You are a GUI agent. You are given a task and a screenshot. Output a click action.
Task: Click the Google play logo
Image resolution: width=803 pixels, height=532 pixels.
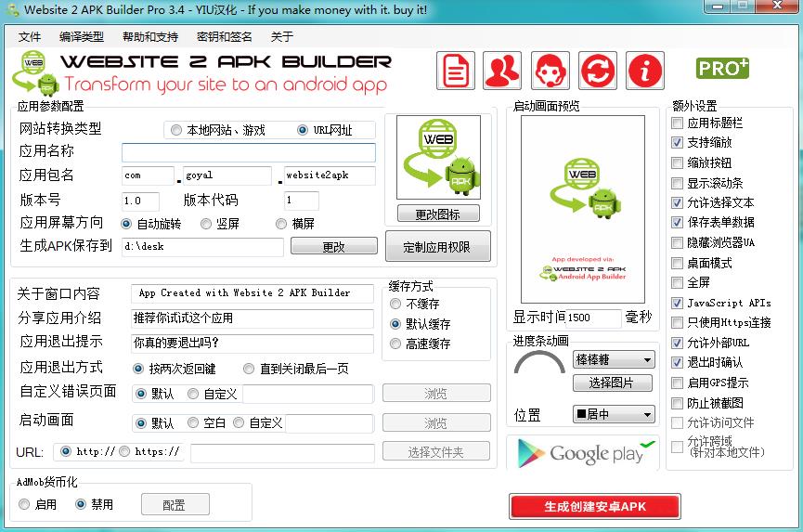click(x=584, y=454)
